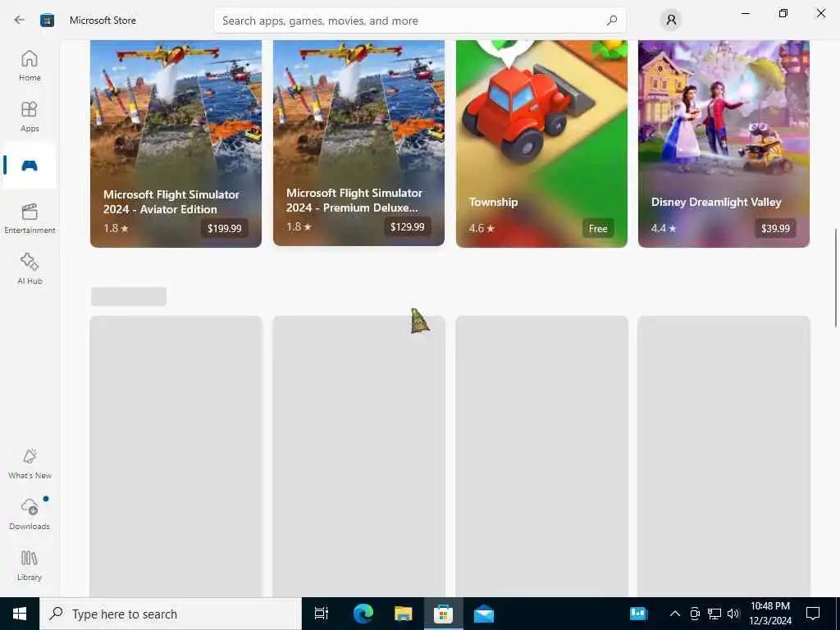This screenshot has height=630, width=840.
Task: Open Microsoft Flight Simulator 2024 Premium Deluxe card
Action: coord(358,143)
